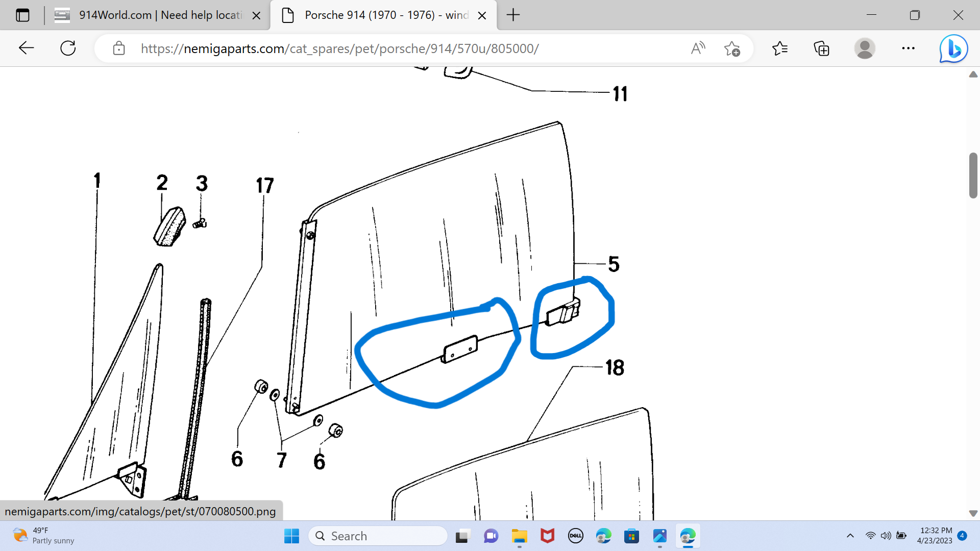Refresh the current page

tap(68, 48)
